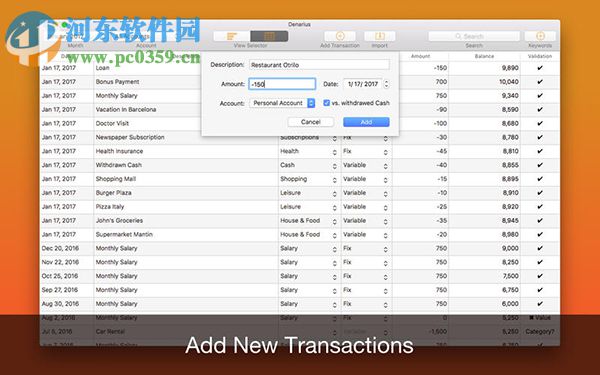Open Cash category dropdown on Withdrawn Cash row
The width and height of the screenshot is (600, 375).
[x=308, y=165]
